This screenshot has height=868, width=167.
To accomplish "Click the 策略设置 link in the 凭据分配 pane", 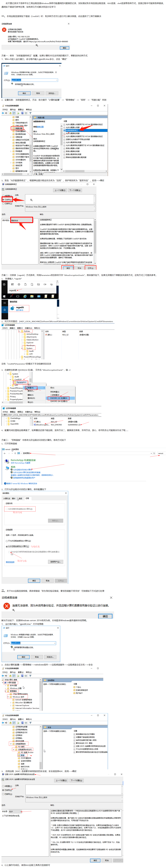I will click(x=40, y=127).
